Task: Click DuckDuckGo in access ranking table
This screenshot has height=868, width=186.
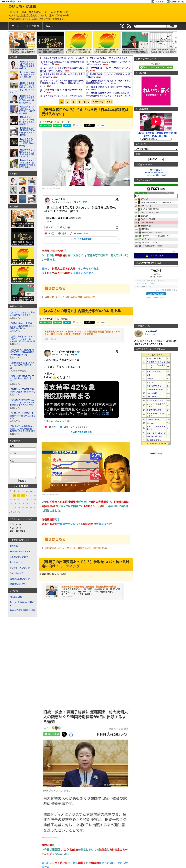Action: click(153, 420)
